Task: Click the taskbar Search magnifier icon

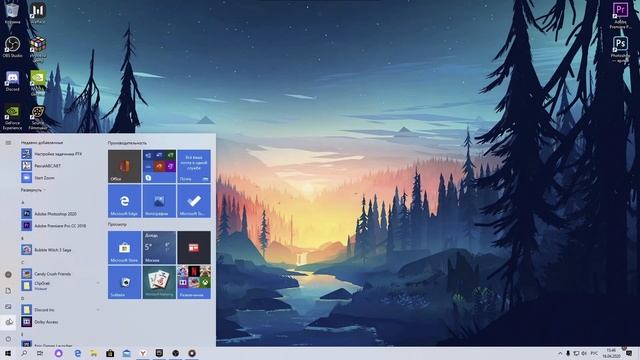Action: tap(24, 353)
